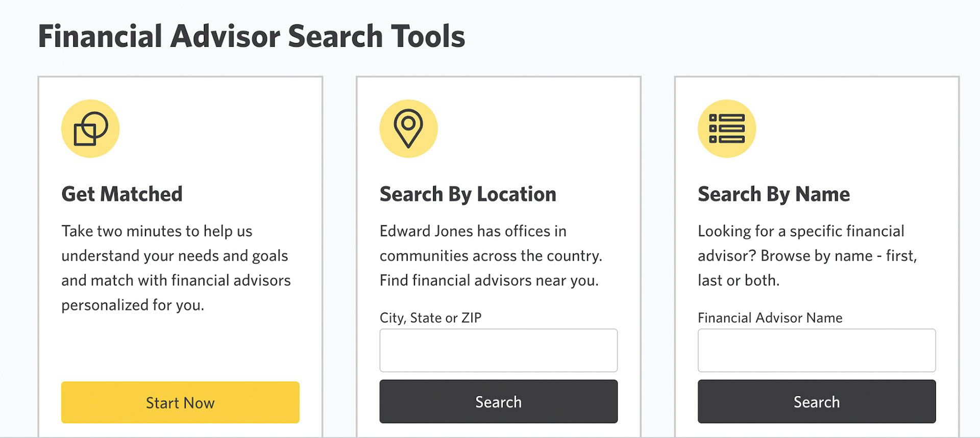This screenshot has width=980, height=438.
Task: Click the Financial Advisor Search Tools title
Action: (251, 37)
